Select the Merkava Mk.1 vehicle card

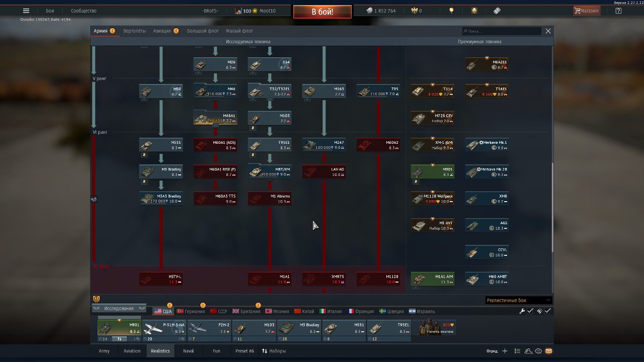point(487,145)
